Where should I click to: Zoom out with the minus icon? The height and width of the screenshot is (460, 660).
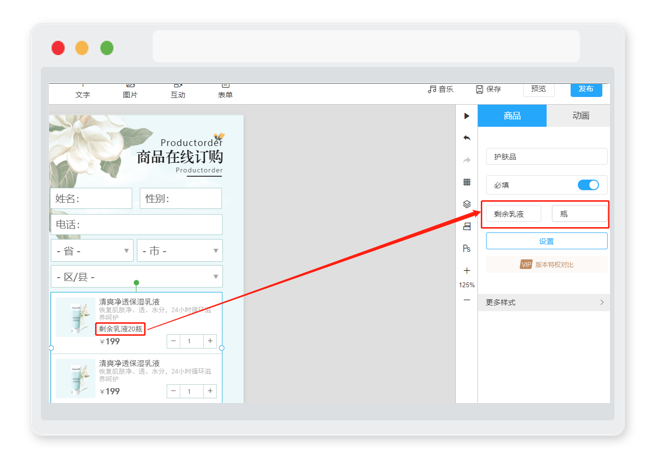(466, 300)
